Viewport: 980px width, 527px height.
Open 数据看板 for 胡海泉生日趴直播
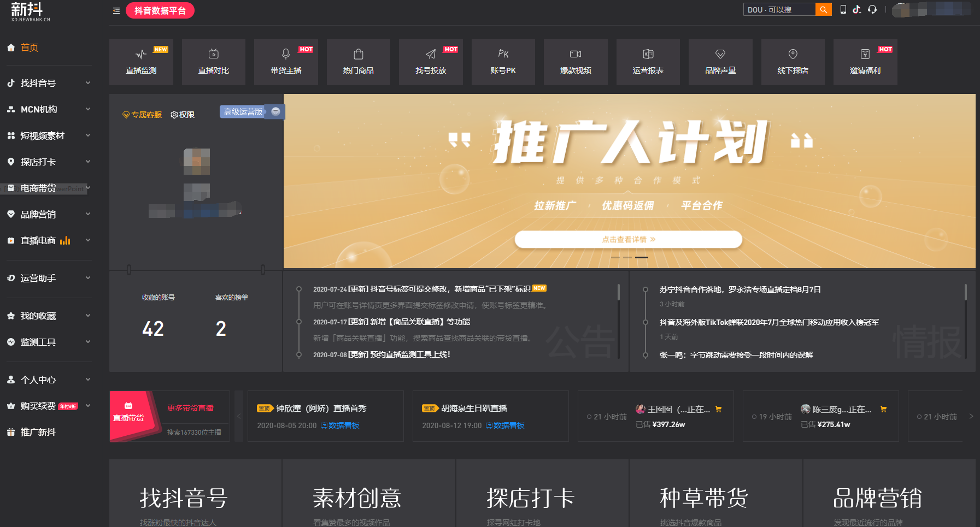[505, 425]
